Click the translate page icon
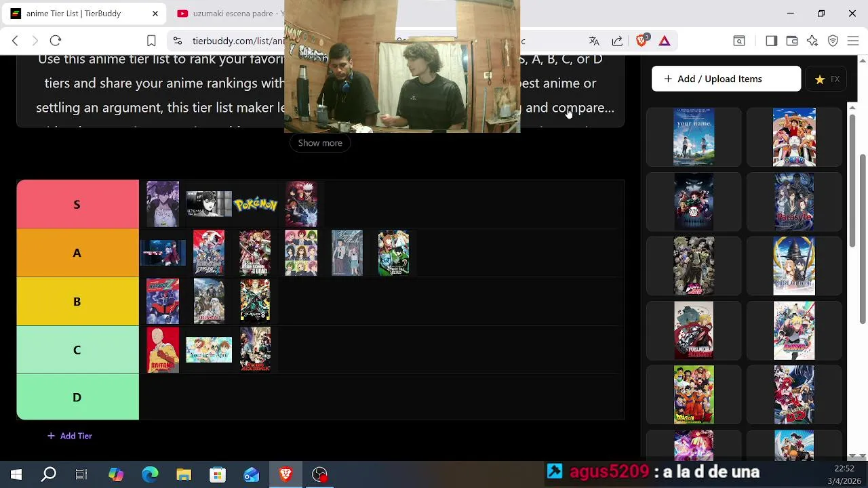This screenshot has height=488, width=868. coord(594,41)
